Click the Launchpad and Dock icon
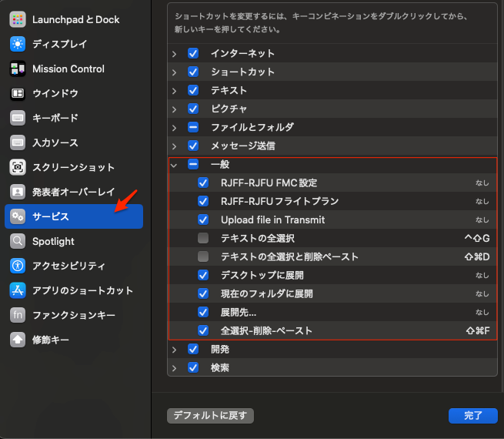Screen dimensions: 504x439 point(18,19)
